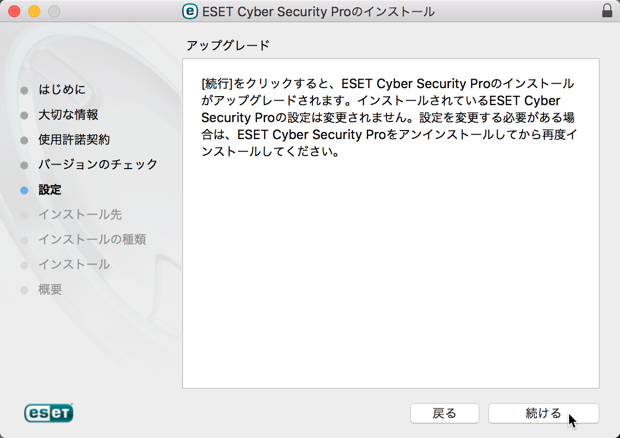Click the インストールの種類 step
This screenshot has width=620, height=438.
[92, 240]
